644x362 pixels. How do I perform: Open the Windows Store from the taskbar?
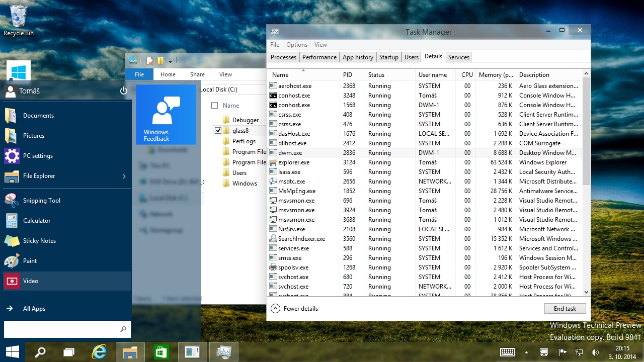click(161, 351)
